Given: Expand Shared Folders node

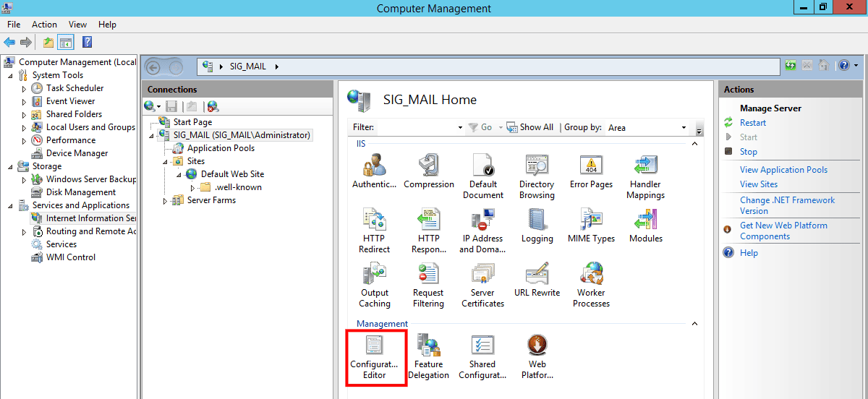Looking at the screenshot, I should coord(24,114).
